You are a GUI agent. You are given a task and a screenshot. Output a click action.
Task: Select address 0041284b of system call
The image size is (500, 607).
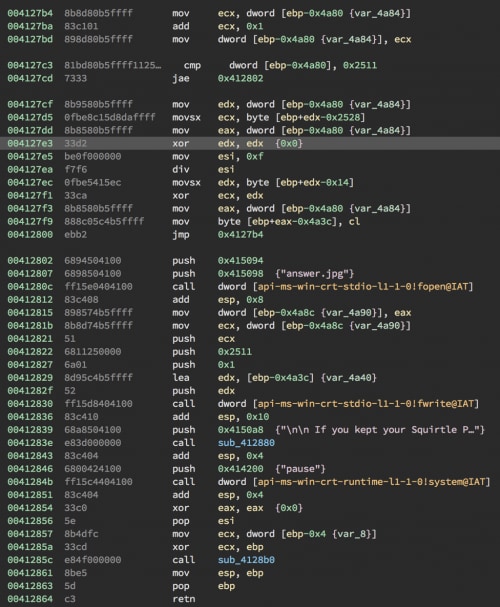30,482
